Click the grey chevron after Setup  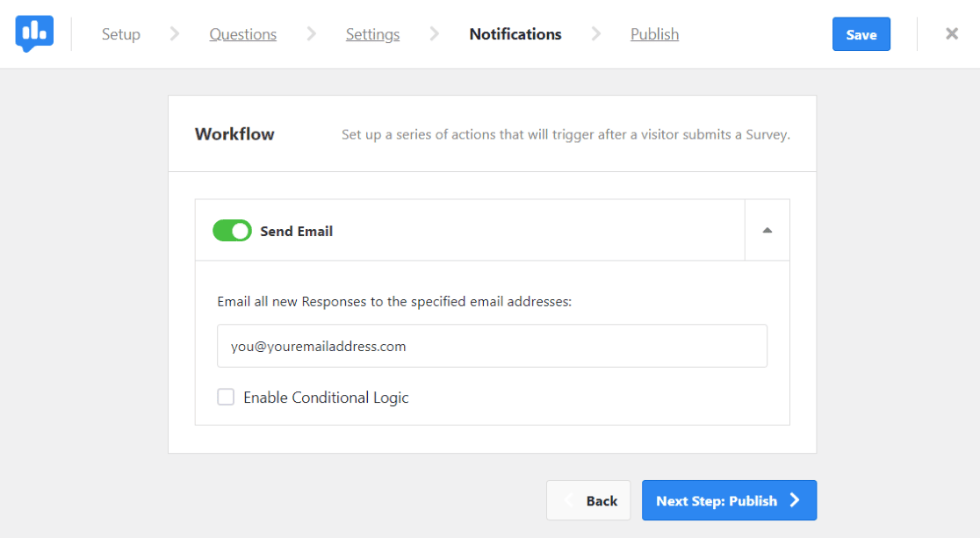click(173, 33)
